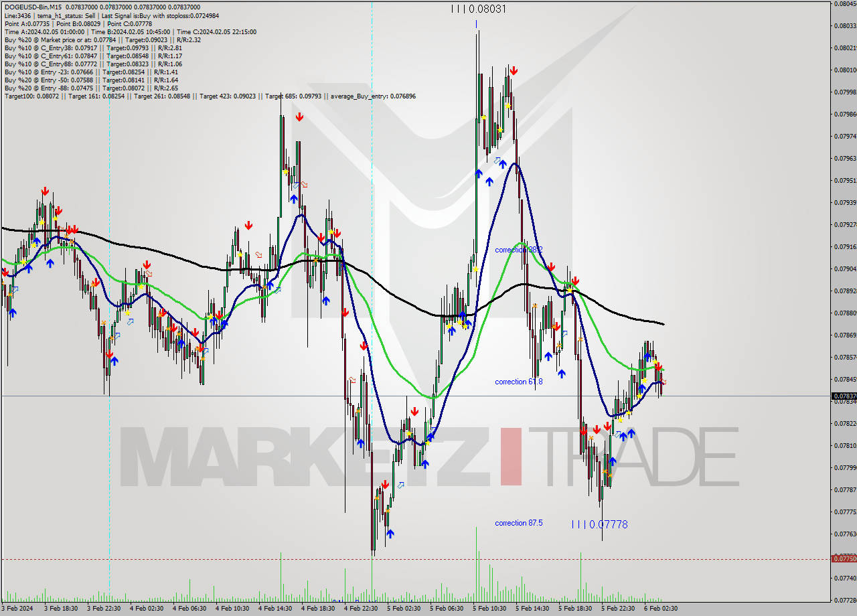Click the 5 Feb 14:30 time label
Viewport: 857px width, 616px height.
coord(532,609)
